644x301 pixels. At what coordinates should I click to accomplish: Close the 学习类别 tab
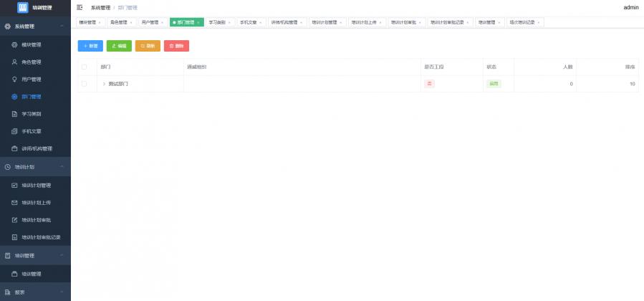point(230,22)
